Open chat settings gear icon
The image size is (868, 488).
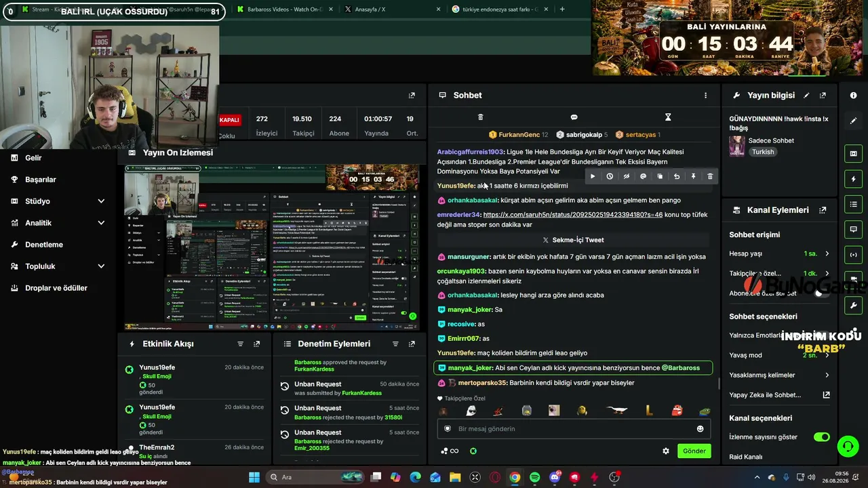click(666, 451)
